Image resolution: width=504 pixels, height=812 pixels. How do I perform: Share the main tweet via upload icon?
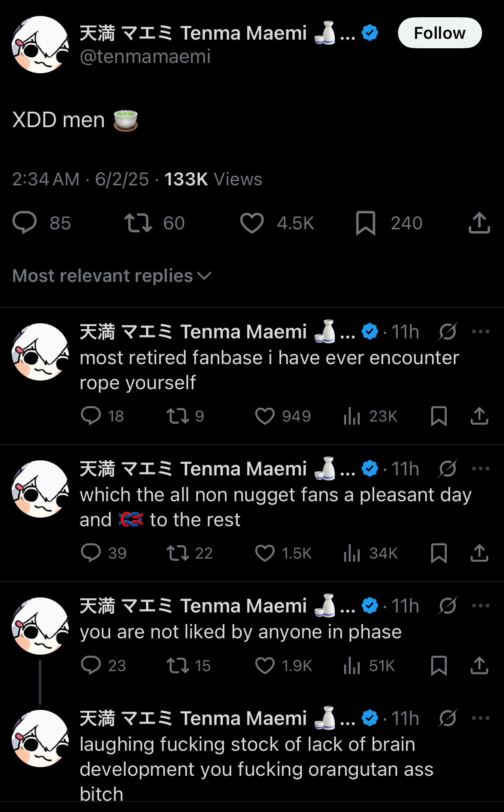tap(479, 223)
